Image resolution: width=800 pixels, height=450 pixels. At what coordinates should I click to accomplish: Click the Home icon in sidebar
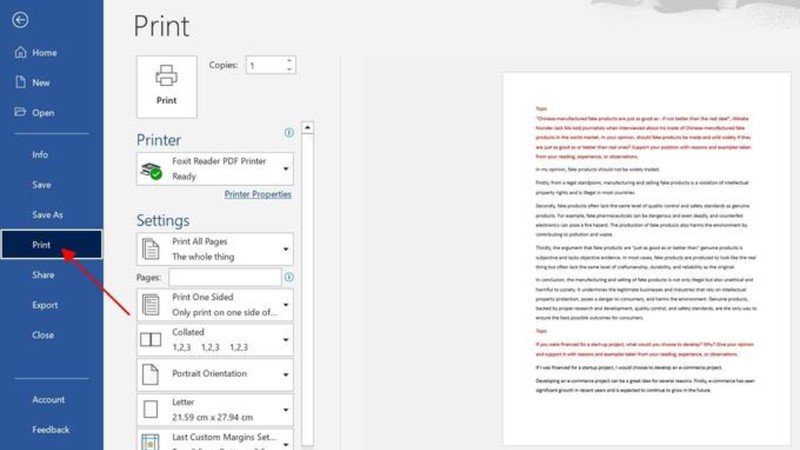pos(19,52)
